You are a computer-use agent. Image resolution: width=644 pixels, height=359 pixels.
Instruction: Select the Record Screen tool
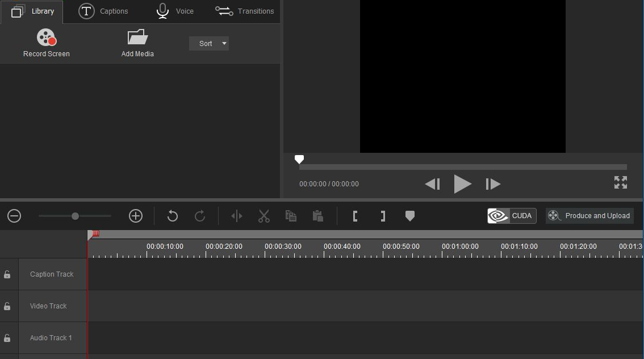coord(46,43)
